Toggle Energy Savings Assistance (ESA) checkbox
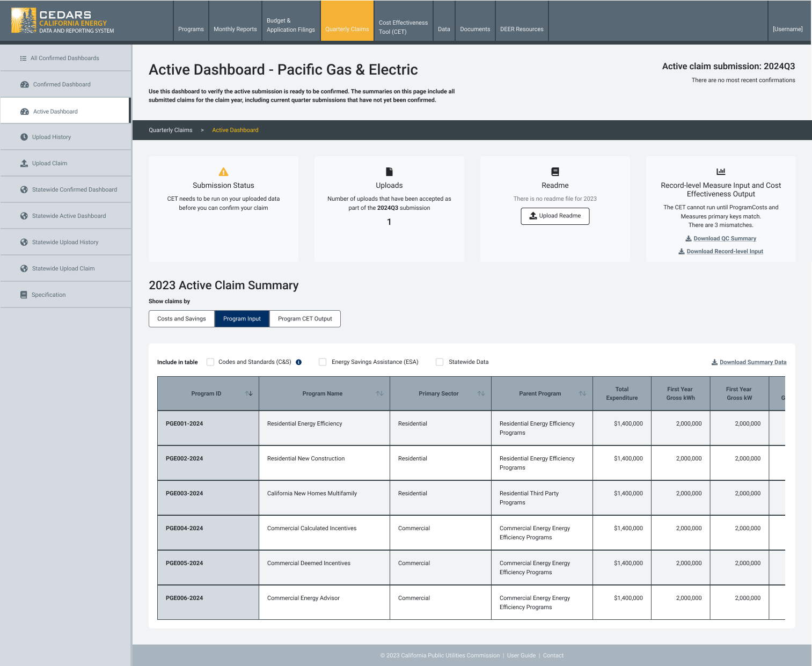812x666 pixels. [x=323, y=362]
